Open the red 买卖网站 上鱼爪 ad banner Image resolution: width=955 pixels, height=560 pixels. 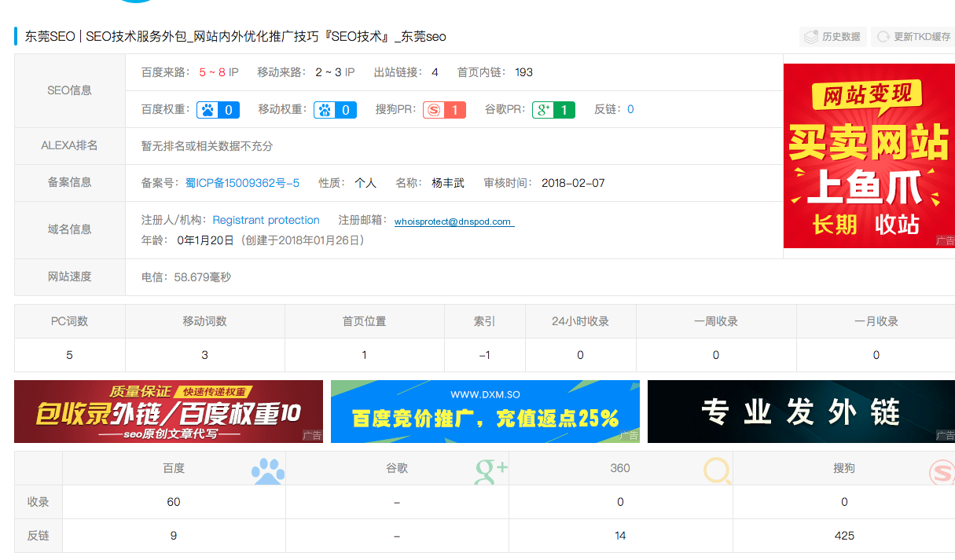(x=869, y=156)
